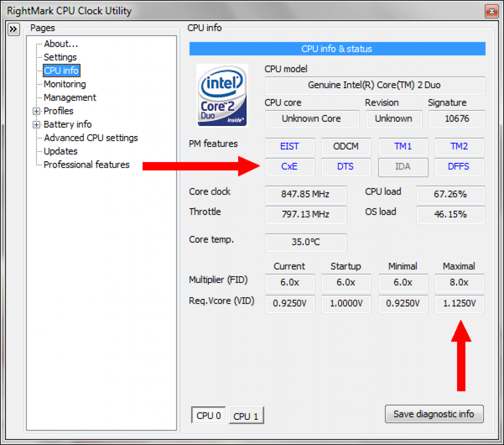Open the Updates page

(60, 151)
